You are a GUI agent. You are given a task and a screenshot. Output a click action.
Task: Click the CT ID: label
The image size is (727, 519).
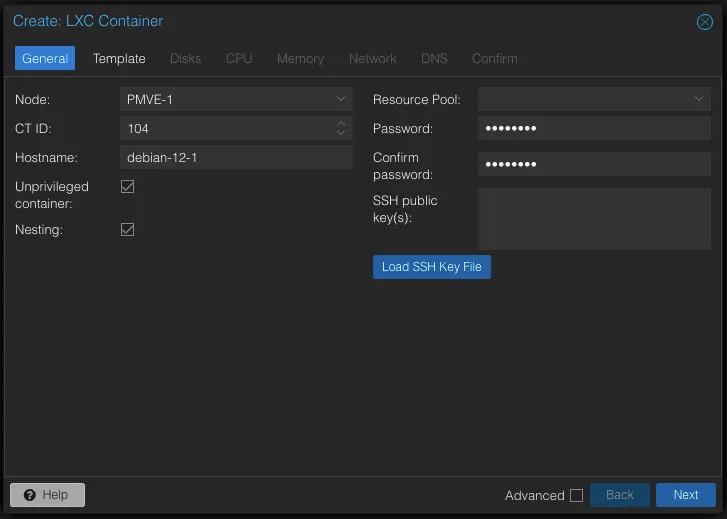click(x=33, y=128)
